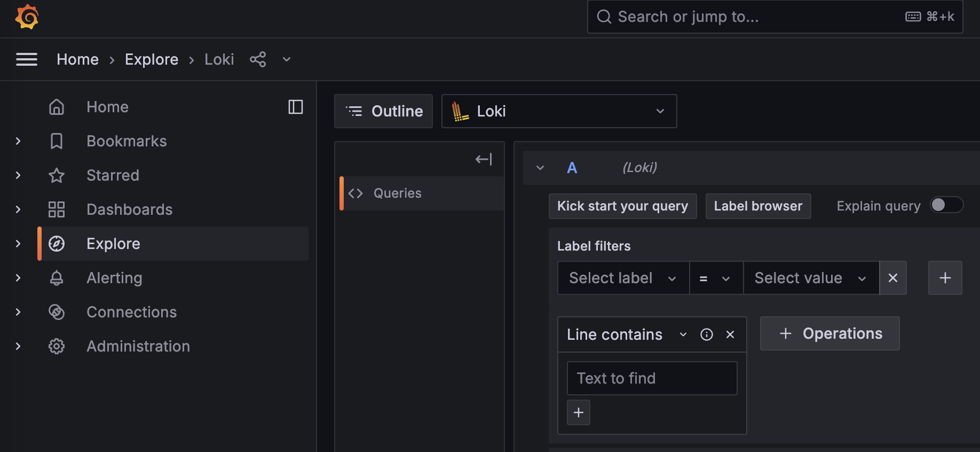Toggle the Explain query switch
The height and width of the screenshot is (452, 980).
point(947,205)
